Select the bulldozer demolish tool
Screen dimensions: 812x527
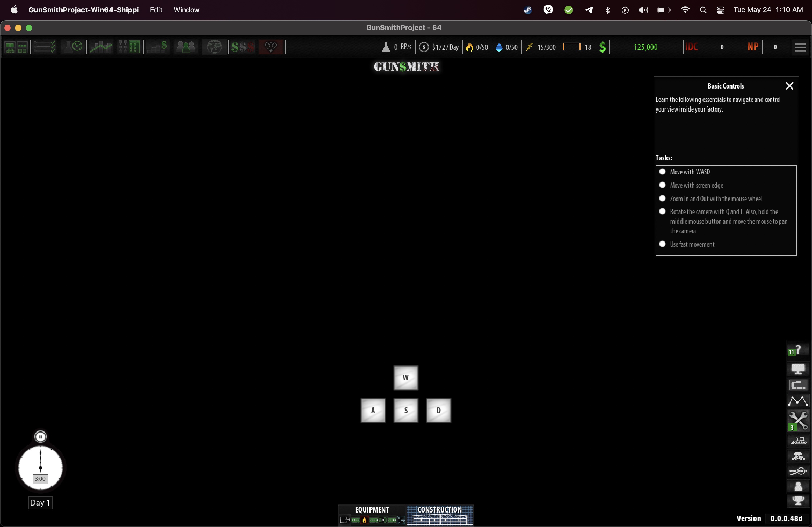point(798,441)
